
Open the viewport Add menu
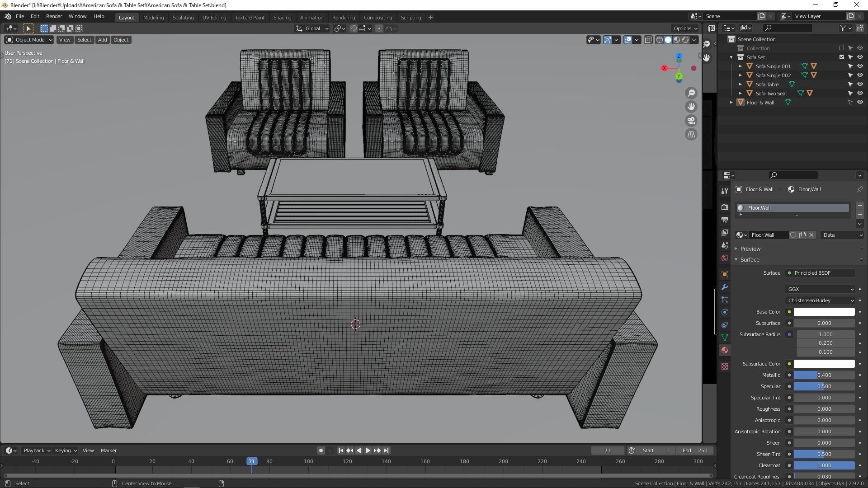(102, 40)
